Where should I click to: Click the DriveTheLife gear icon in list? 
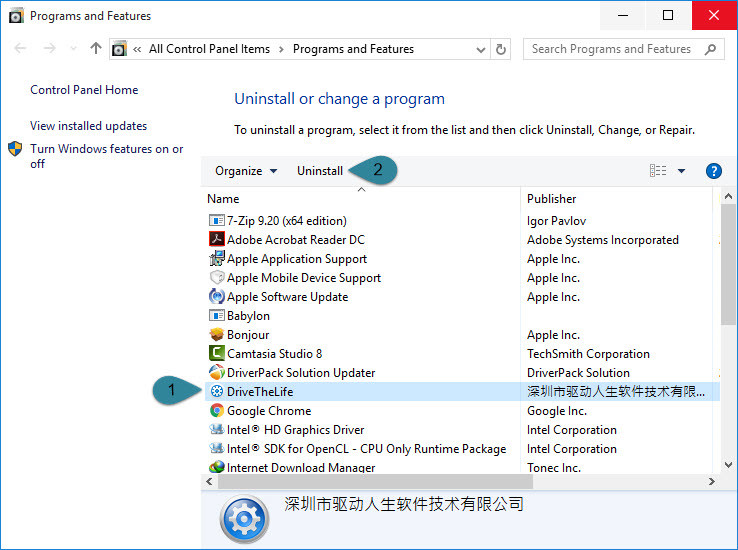point(217,391)
